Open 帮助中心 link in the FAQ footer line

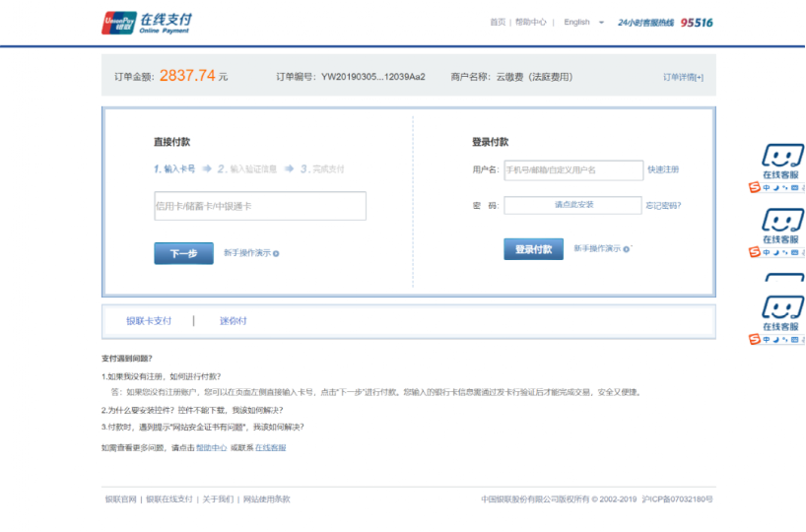211,447
